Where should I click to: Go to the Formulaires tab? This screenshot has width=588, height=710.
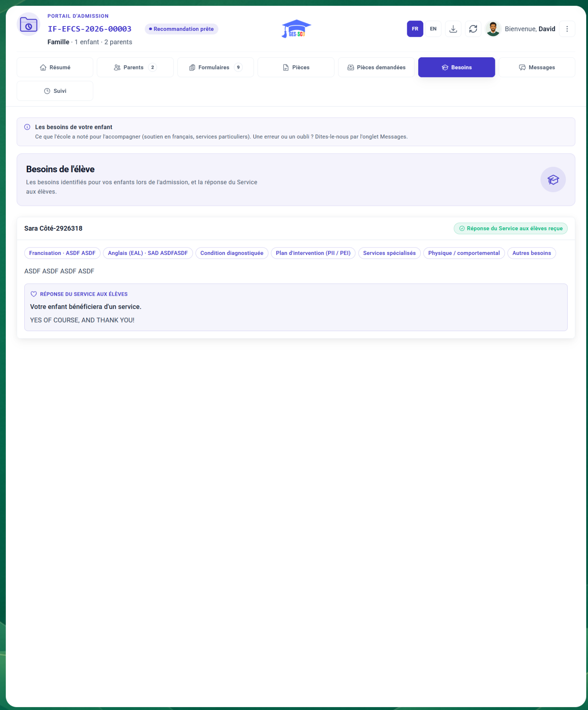tap(215, 67)
